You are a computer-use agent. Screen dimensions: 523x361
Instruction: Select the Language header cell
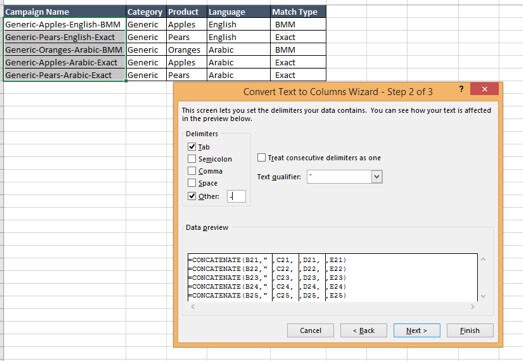point(238,12)
